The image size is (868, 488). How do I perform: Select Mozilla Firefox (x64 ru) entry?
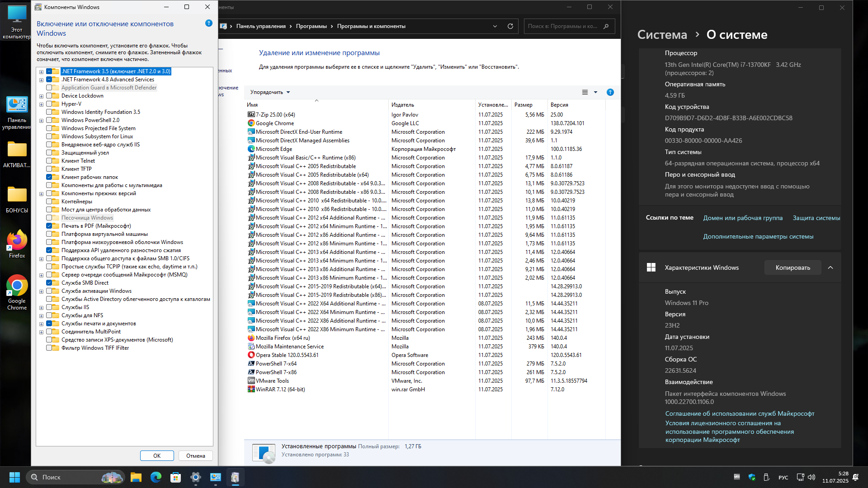click(283, 338)
